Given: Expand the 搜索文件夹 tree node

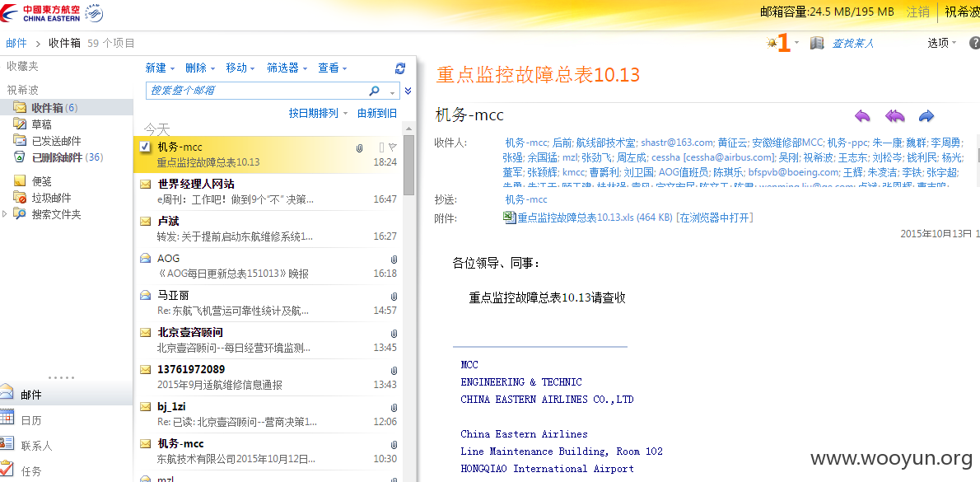Looking at the screenshot, I should pyautogui.click(x=6, y=213).
